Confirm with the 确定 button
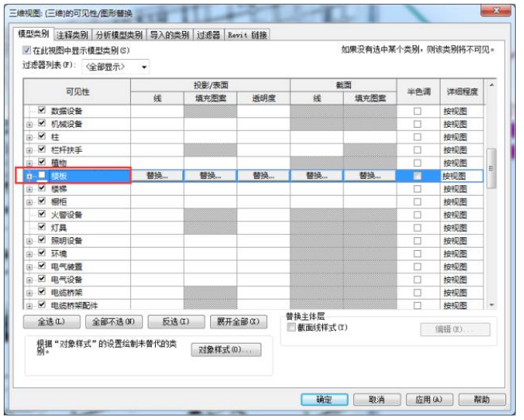The width and height of the screenshot is (524, 420). coord(324,399)
